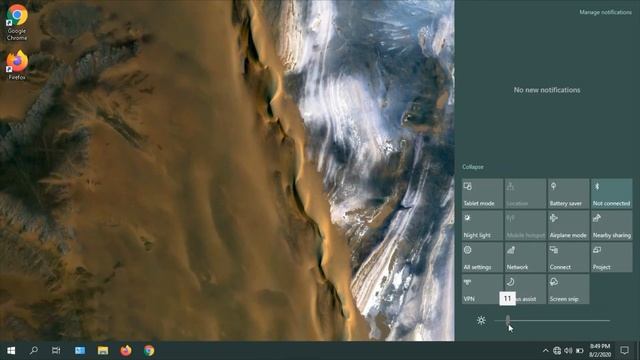Enable Battery saver tile

coord(569,193)
